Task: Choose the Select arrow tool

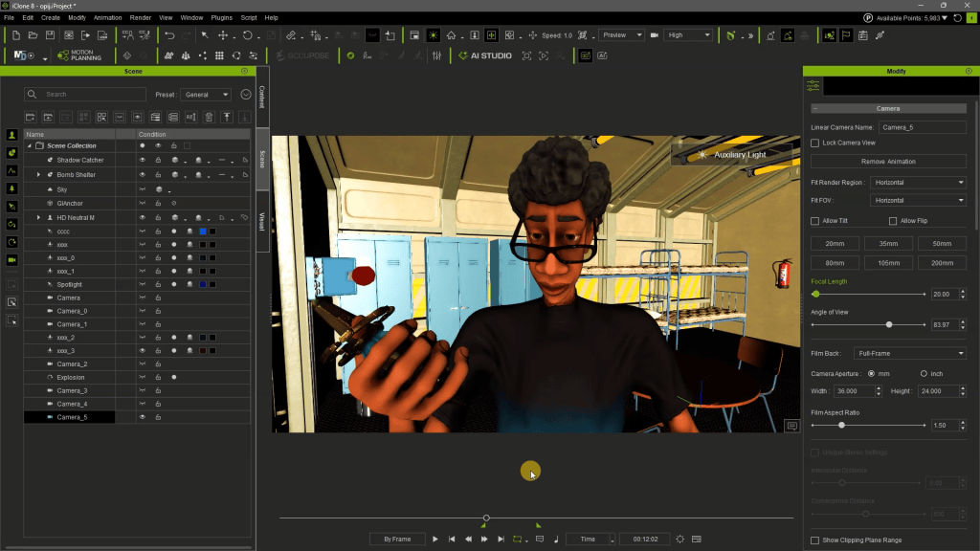Action: point(205,35)
